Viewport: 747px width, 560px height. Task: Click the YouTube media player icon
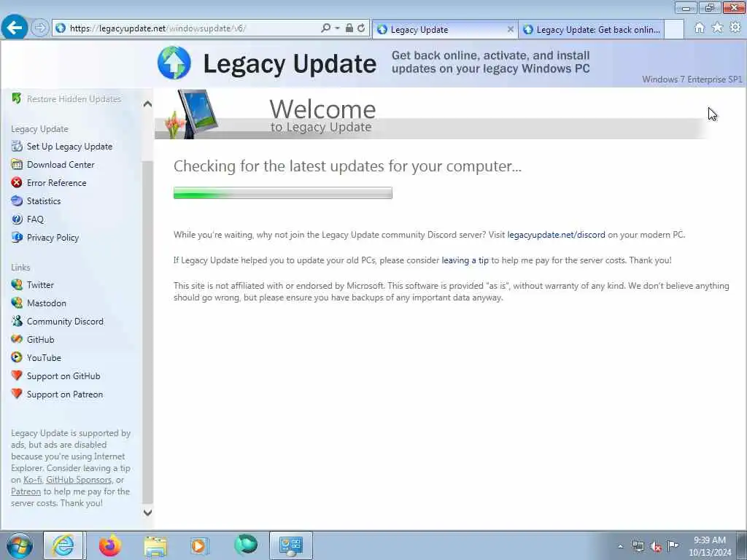coord(17,357)
